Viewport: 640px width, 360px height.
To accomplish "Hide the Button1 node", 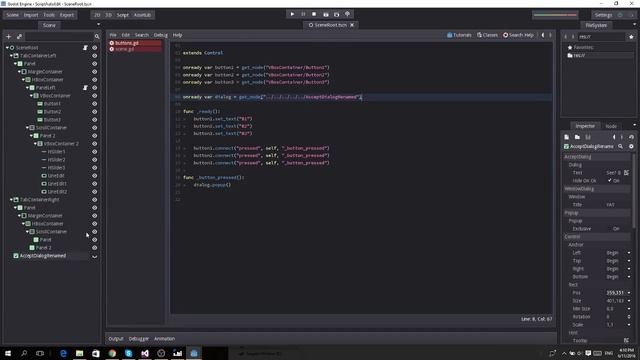I will 95,104.
